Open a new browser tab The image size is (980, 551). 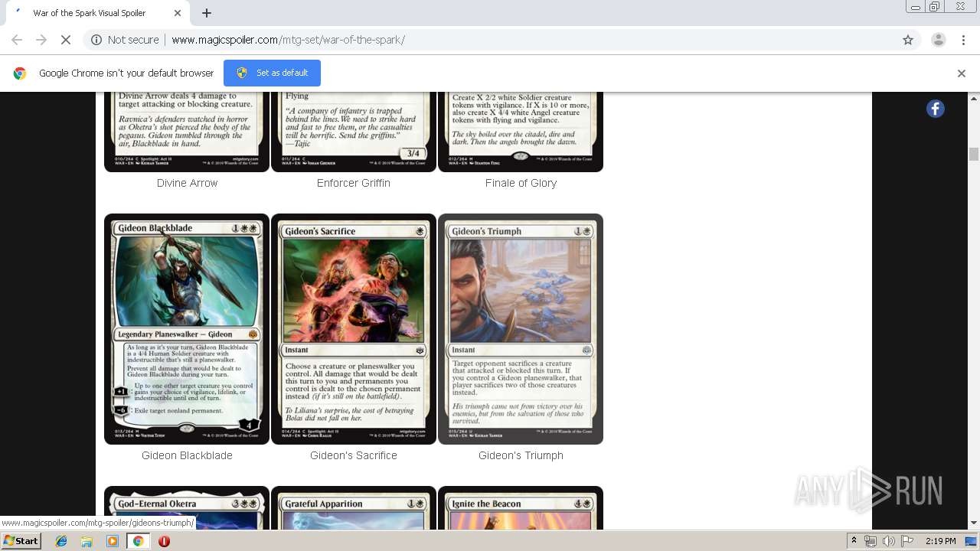(206, 13)
